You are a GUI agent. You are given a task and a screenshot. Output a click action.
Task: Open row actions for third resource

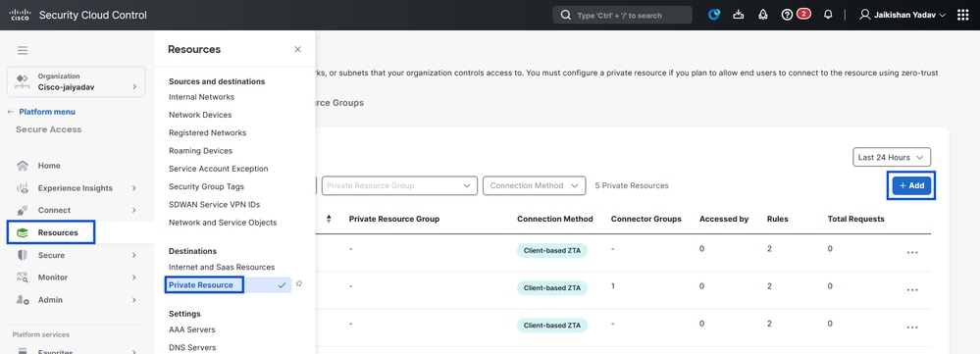point(912,328)
